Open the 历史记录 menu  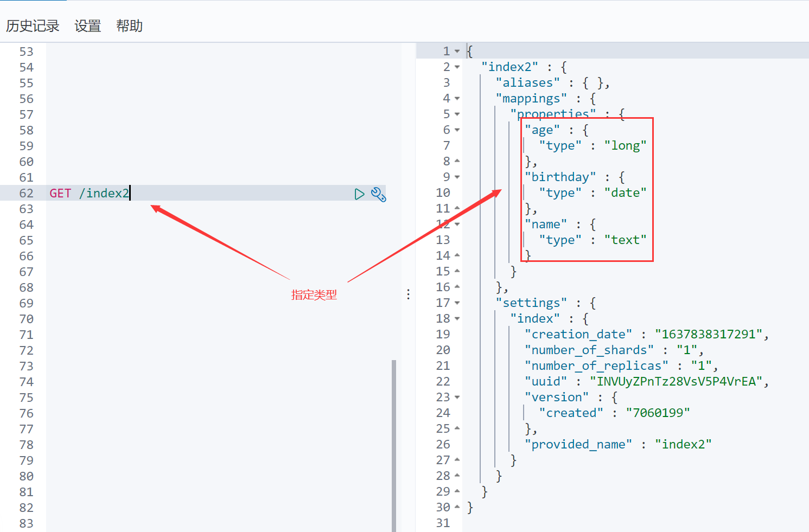tap(33, 25)
